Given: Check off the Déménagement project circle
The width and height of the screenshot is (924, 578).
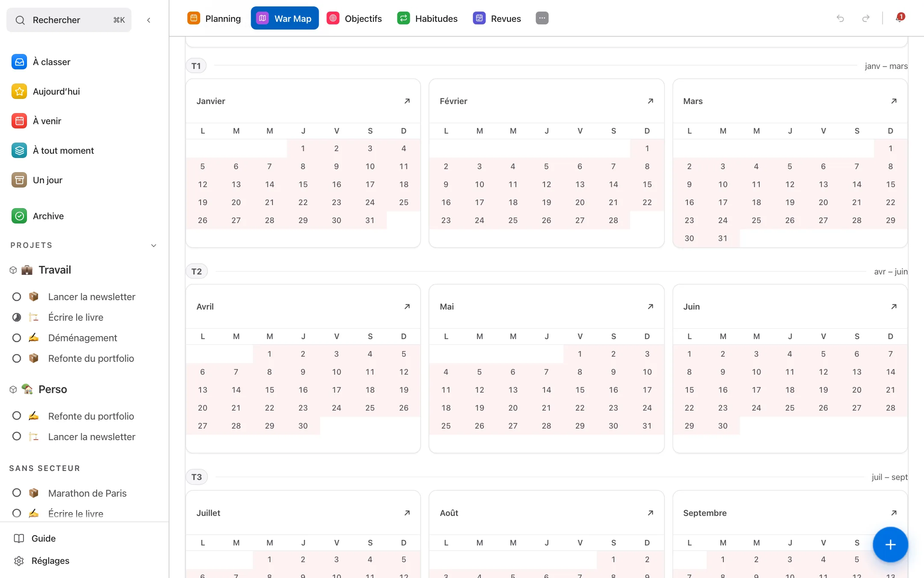Looking at the screenshot, I should (17, 338).
